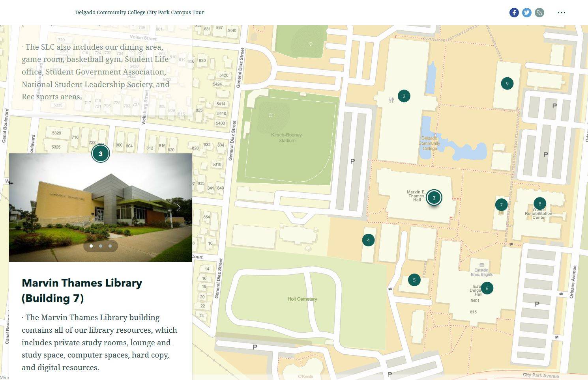Viewport: 588px width, 380px height.
Task: Show the second photo via carousel dot
Action: 101,246
